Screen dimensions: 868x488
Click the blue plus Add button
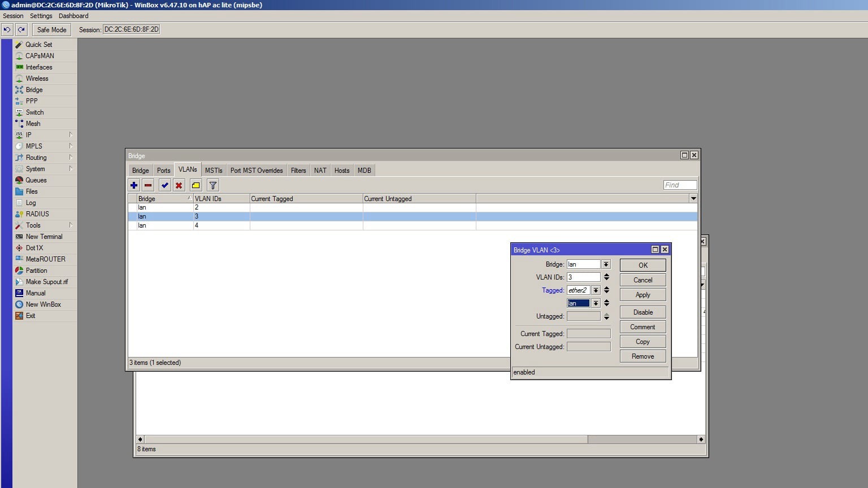pos(134,185)
